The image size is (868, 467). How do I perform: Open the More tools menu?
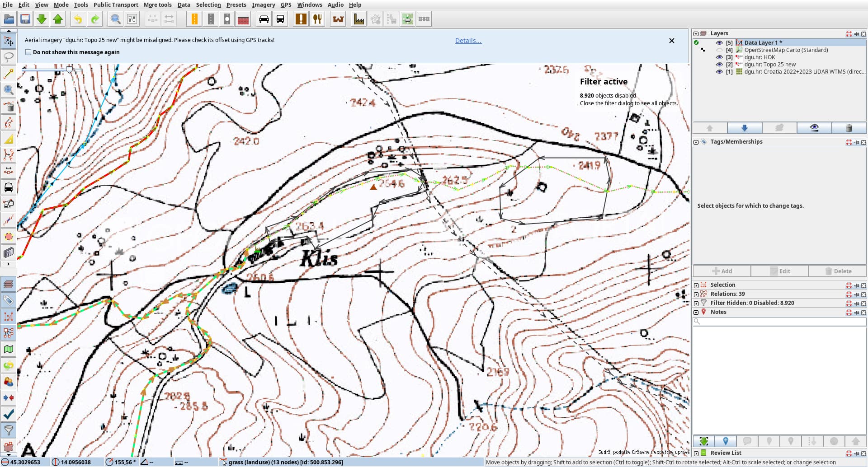158,5
